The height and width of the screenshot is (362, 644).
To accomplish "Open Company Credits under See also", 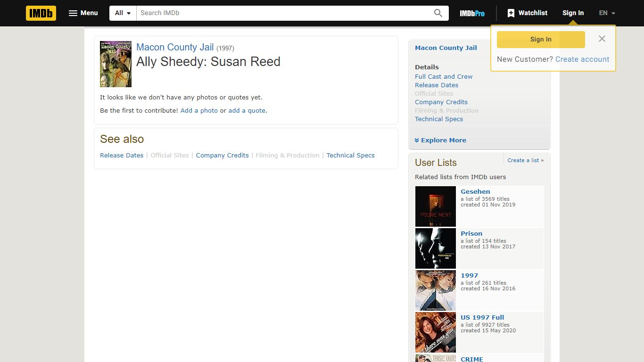I will pos(223,156).
